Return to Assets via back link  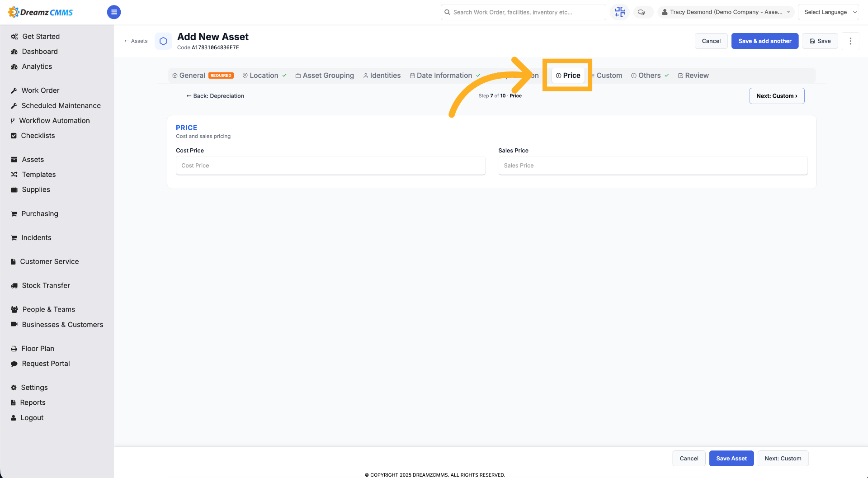[x=136, y=41]
